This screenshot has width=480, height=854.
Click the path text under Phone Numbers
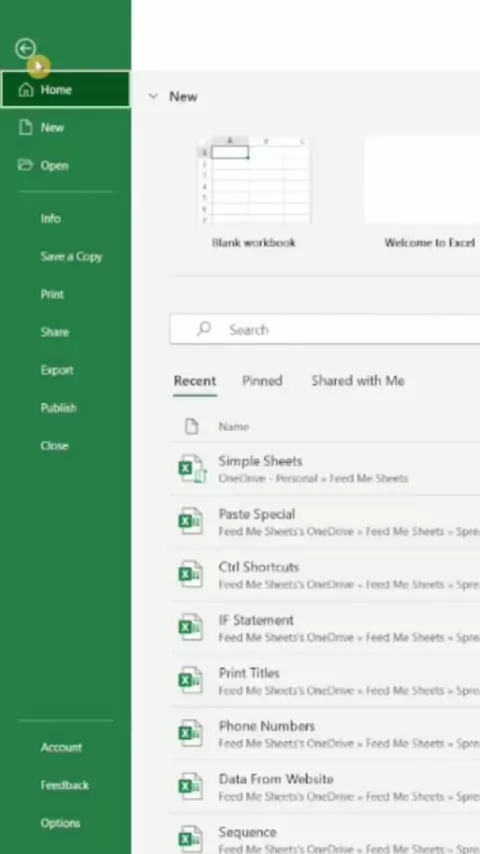click(349, 743)
